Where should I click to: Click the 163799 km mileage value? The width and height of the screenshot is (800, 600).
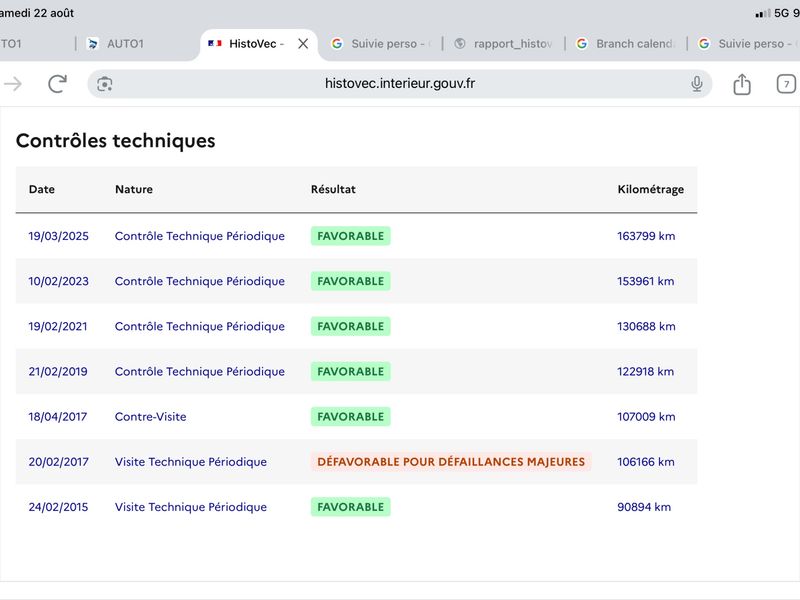click(x=646, y=236)
